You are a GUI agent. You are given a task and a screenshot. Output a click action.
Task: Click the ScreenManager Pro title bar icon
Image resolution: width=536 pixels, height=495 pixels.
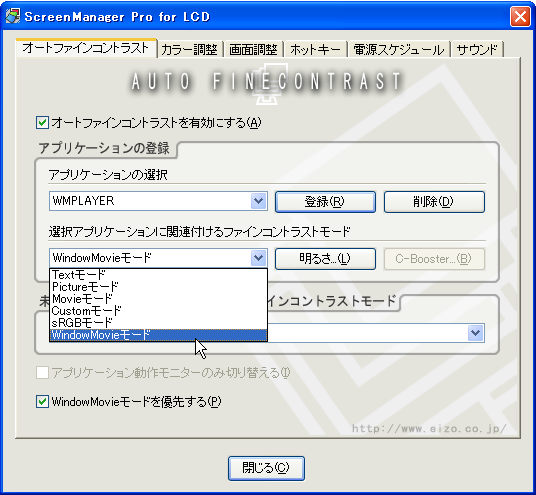coord(13,16)
